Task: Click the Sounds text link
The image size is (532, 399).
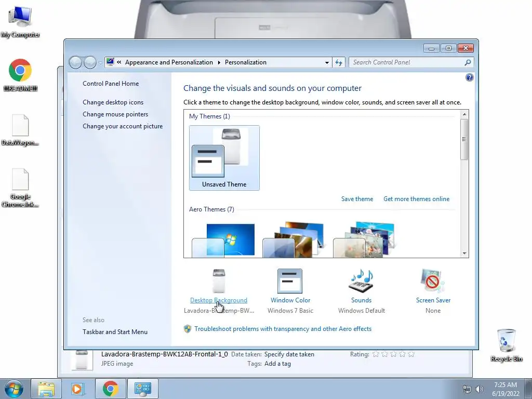Action: click(x=362, y=300)
